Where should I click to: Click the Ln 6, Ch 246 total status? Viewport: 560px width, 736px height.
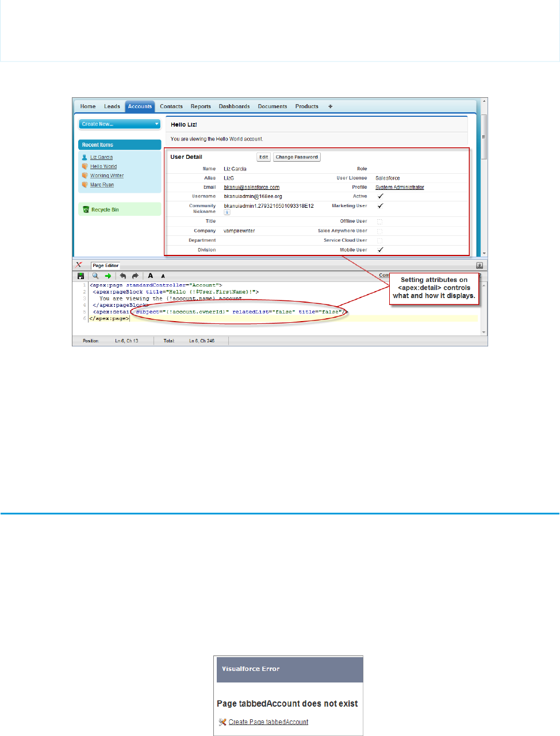(x=202, y=341)
